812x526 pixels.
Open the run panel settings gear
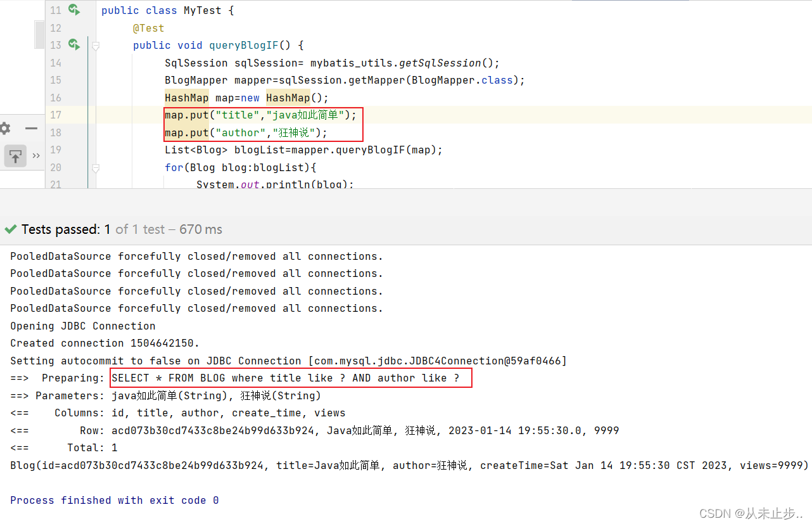[5, 129]
